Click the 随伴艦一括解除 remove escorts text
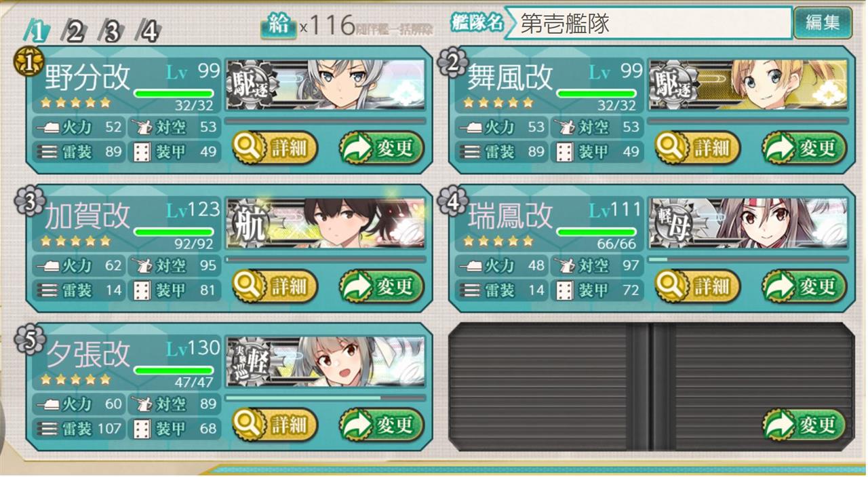The width and height of the screenshot is (868, 477). (x=391, y=27)
